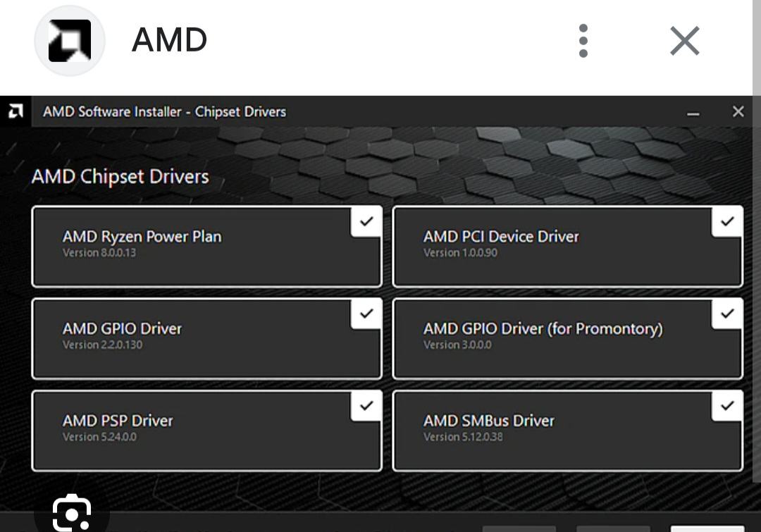Disable the AMD SMBus Driver checkbox

[x=727, y=406]
